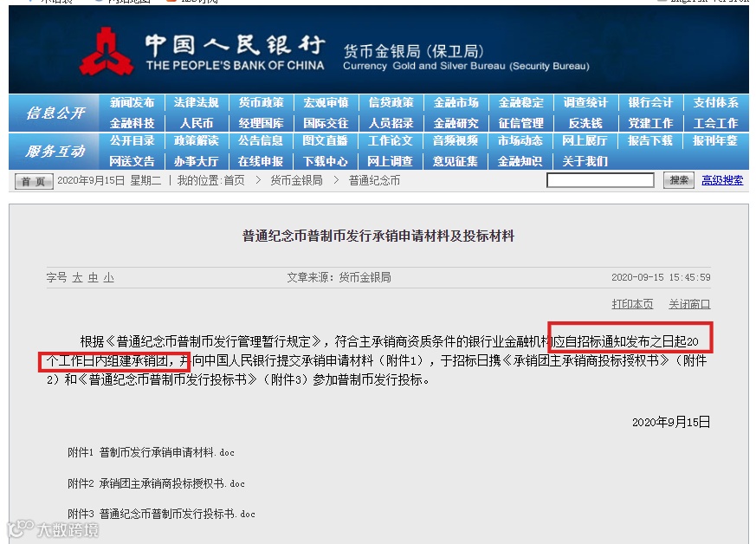The width and height of the screenshot is (756, 544).
Task: Go to 货币金银局 breadcrumb link
Action: 296,181
